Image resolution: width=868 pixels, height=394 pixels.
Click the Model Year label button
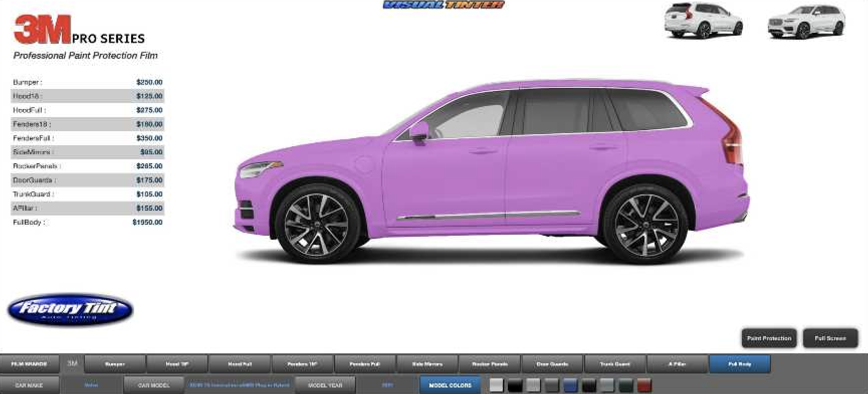(x=325, y=385)
